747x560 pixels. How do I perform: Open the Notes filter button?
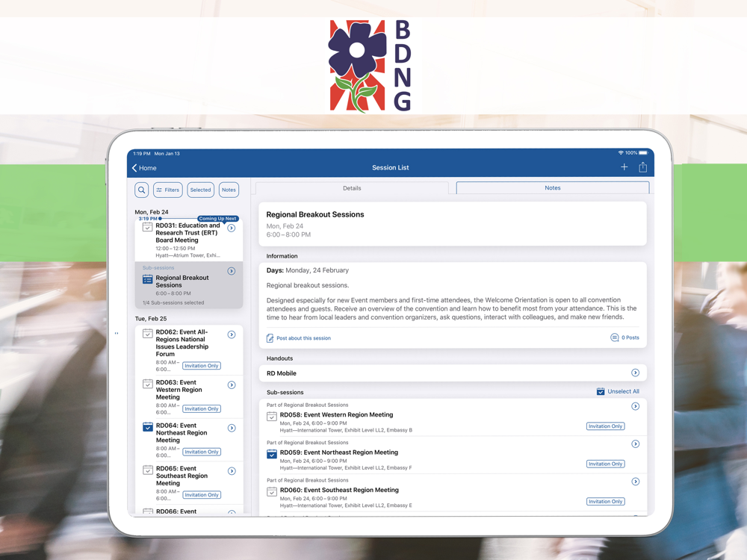(x=229, y=190)
